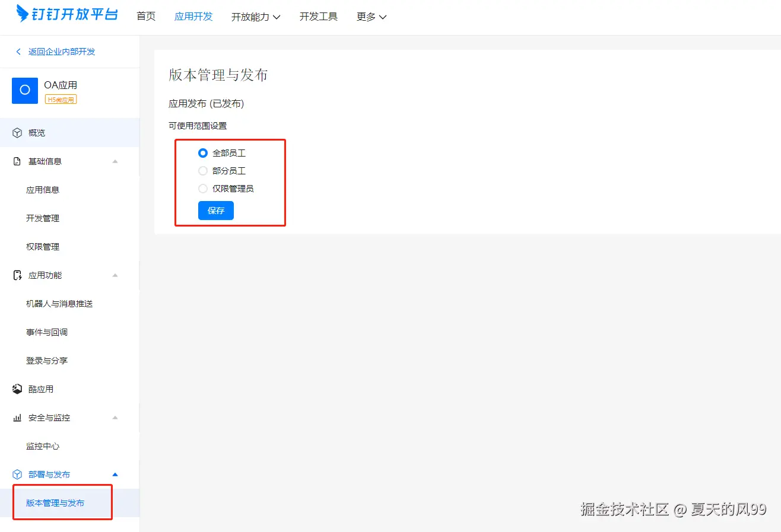Collapse the 部署与发布 section
The image size is (781, 532).
pyautogui.click(x=115, y=474)
